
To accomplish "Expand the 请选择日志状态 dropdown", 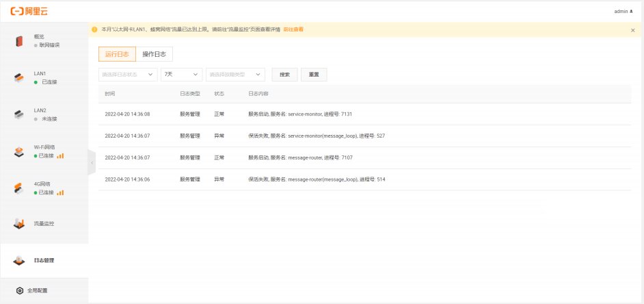I will [128, 75].
